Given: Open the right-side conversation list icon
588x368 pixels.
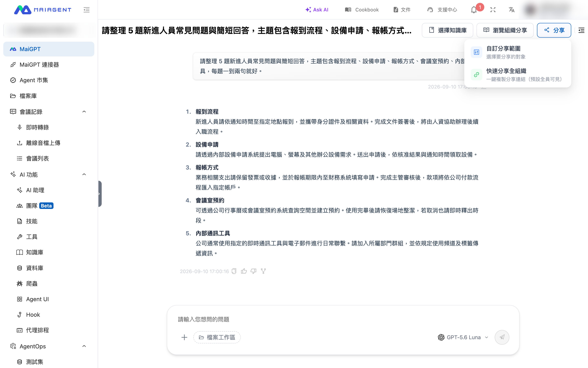Looking at the screenshot, I should pos(581,30).
